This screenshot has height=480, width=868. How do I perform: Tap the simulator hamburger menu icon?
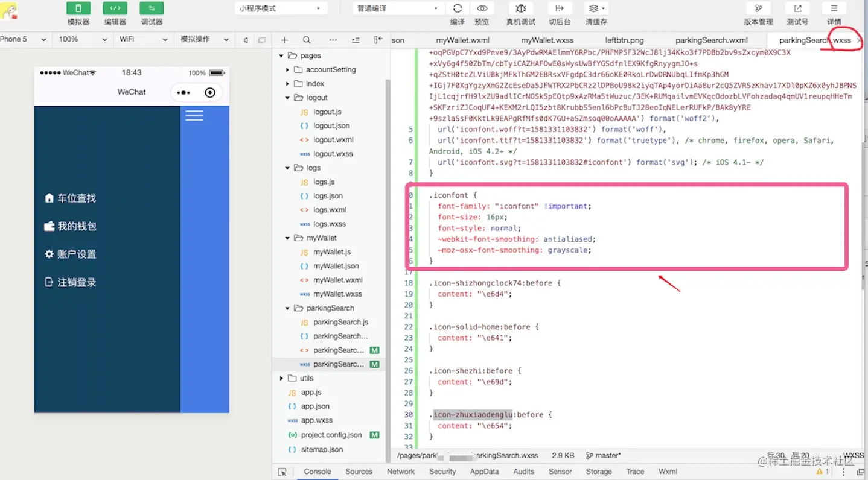pyautogui.click(x=194, y=115)
